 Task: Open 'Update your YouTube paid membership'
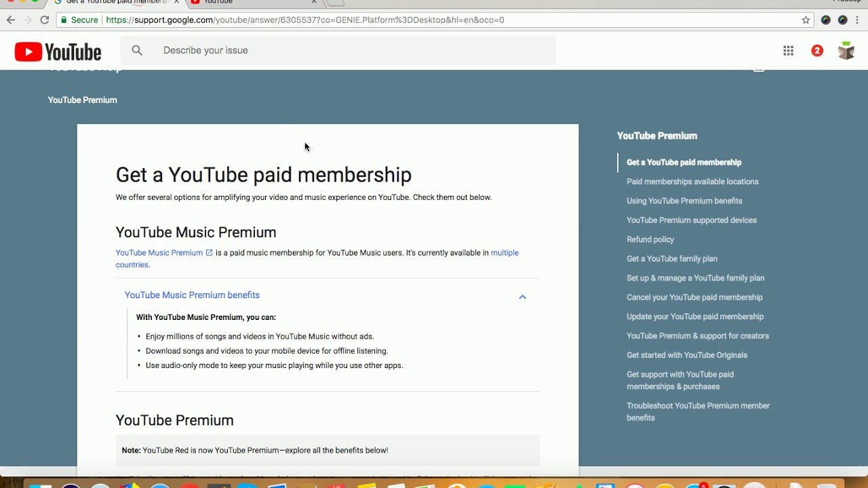[694, 317]
